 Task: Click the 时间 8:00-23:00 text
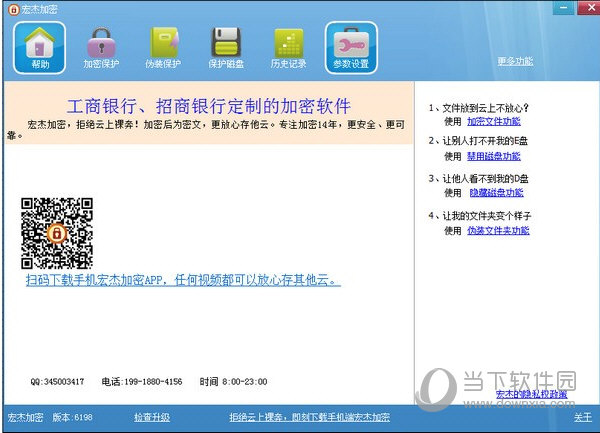tap(233, 381)
